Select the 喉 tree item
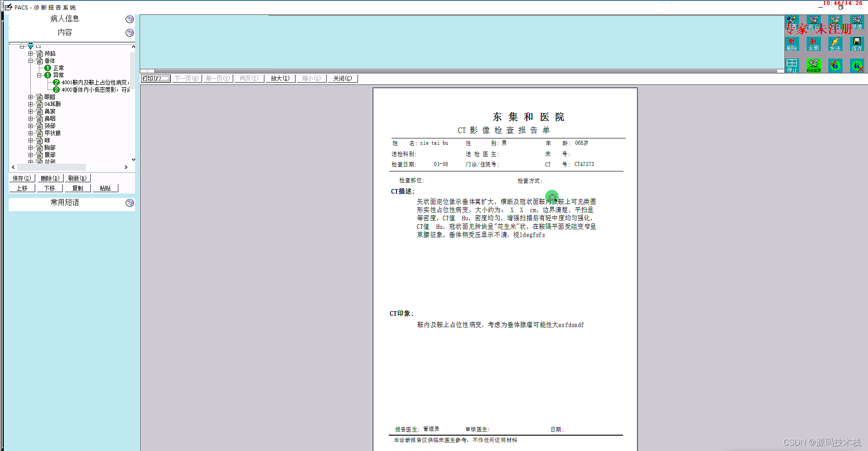 (47, 140)
